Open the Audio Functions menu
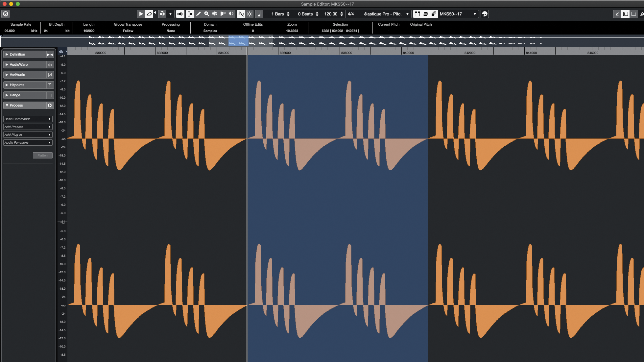Image resolution: width=644 pixels, height=362 pixels. [x=28, y=142]
